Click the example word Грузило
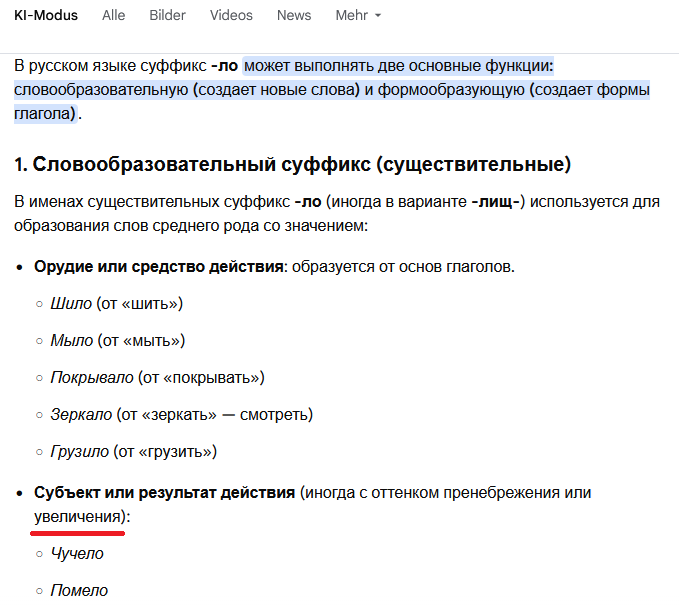This screenshot has height=605, width=679. click(x=79, y=451)
